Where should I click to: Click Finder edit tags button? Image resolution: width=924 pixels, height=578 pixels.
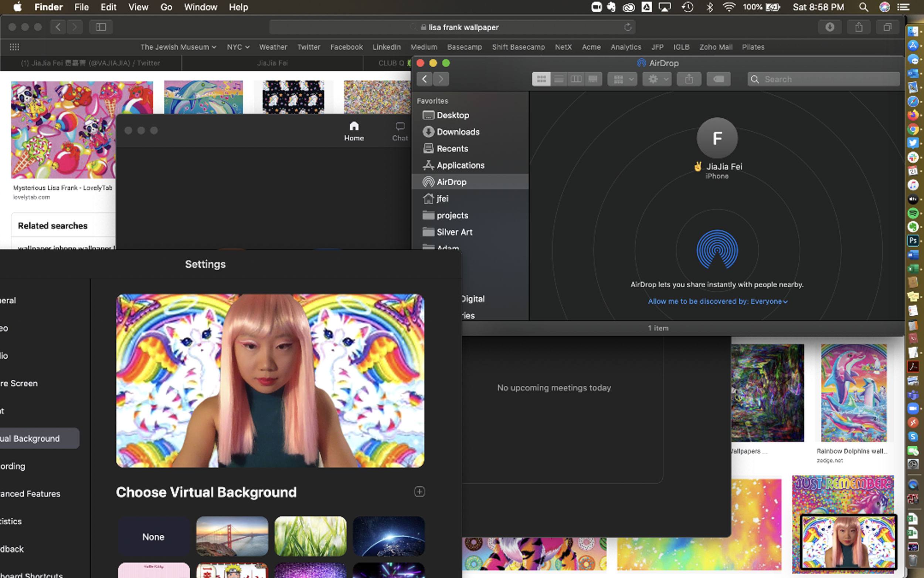click(x=719, y=79)
